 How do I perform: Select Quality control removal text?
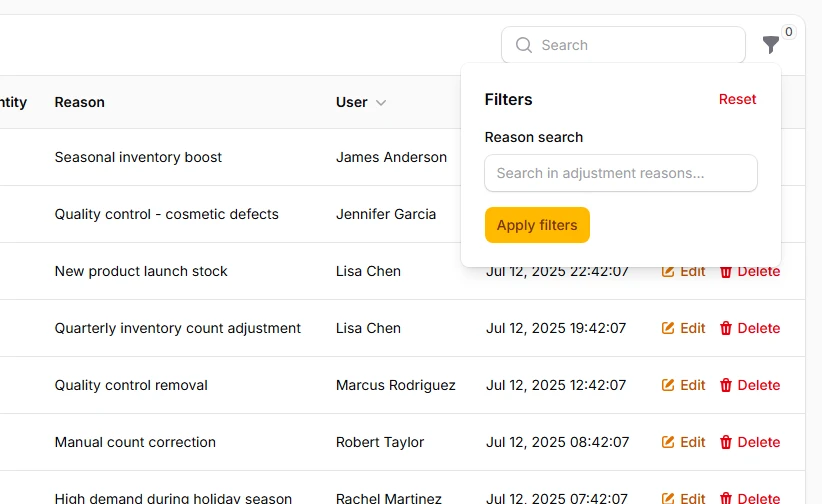point(131,385)
